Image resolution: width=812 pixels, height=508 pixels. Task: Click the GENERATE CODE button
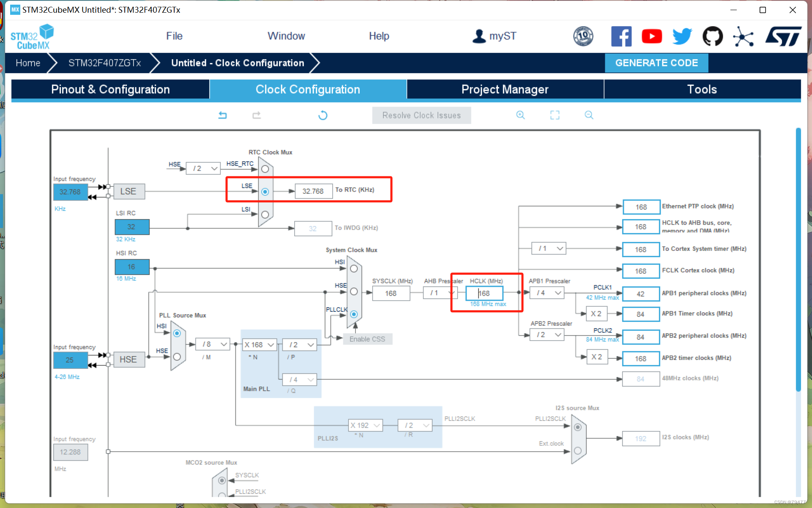(x=656, y=63)
